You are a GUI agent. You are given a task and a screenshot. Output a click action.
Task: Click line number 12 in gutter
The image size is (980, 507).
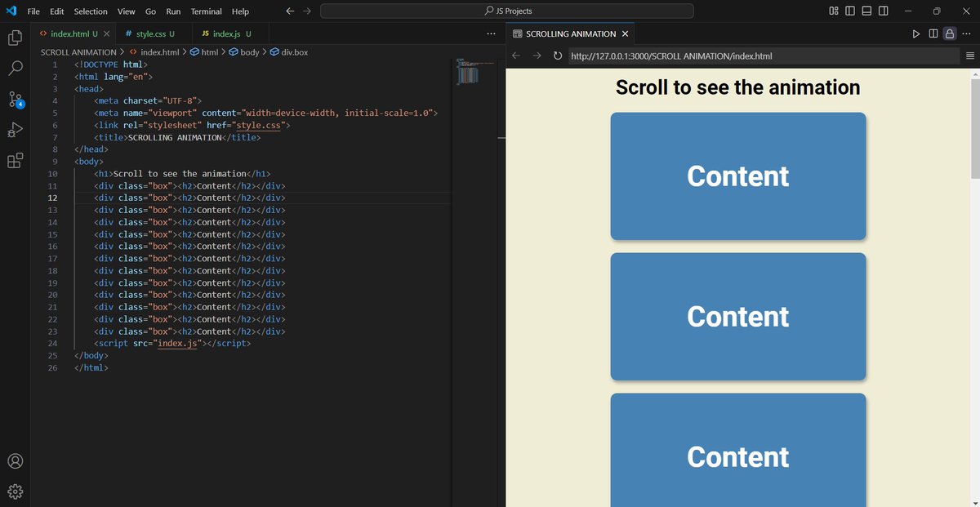click(x=52, y=198)
